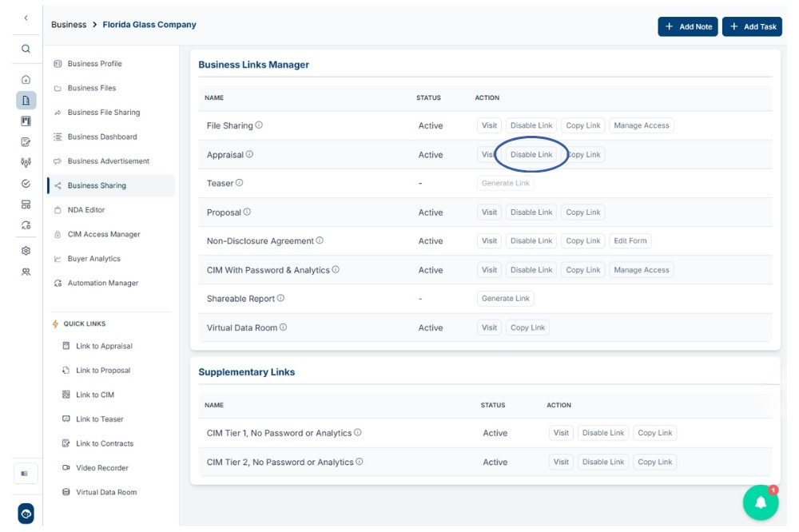This screenshot has height=532, width=799.
Task: Click Visit in Virtual Data Room row
Action: pos(489,328)
